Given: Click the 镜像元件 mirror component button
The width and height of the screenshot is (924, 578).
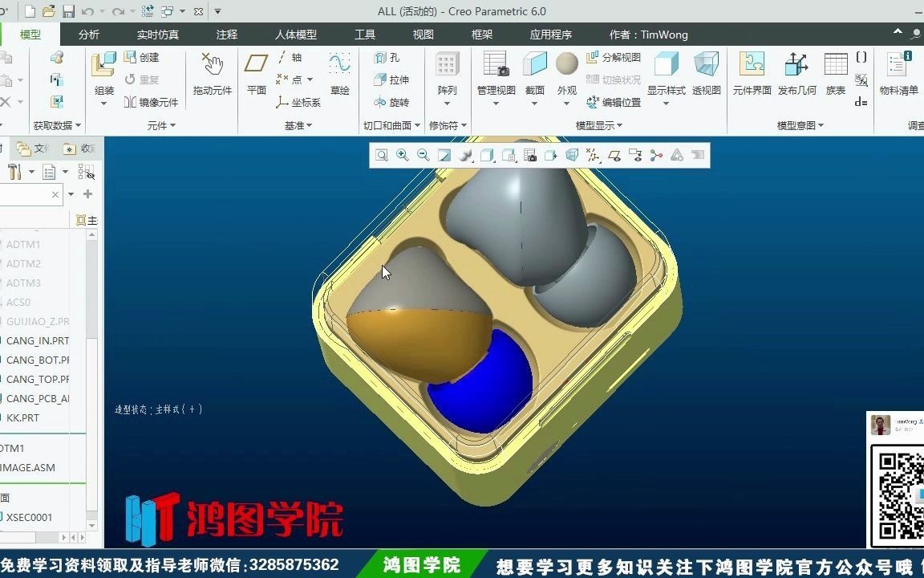Looking at the screenshot, I should click(152, 101).
